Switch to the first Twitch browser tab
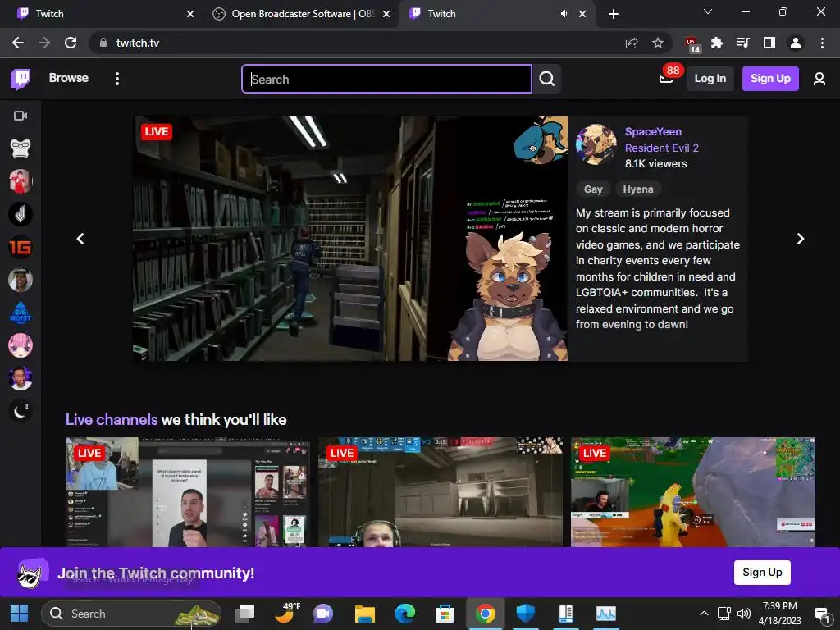 coord(104,14)
